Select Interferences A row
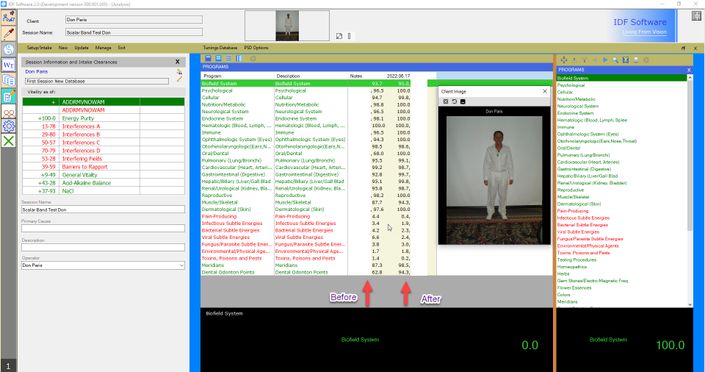 (x=103, y=126)
